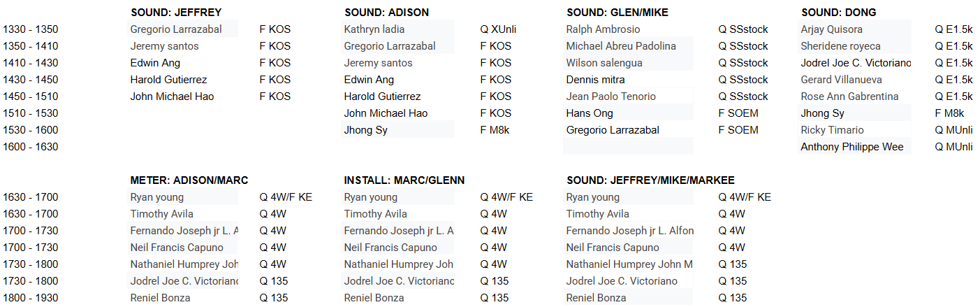Select the Kathryn ladia cell

pos(374,29)
